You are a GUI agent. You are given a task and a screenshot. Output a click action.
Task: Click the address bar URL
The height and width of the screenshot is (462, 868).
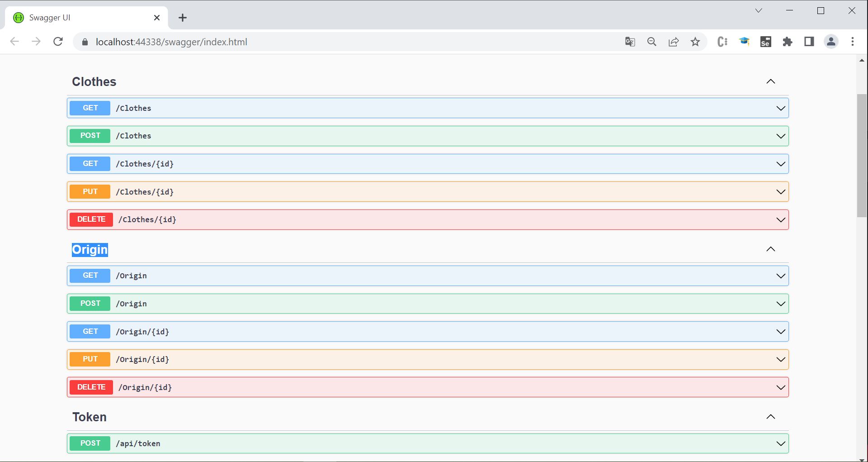(171, 42)
